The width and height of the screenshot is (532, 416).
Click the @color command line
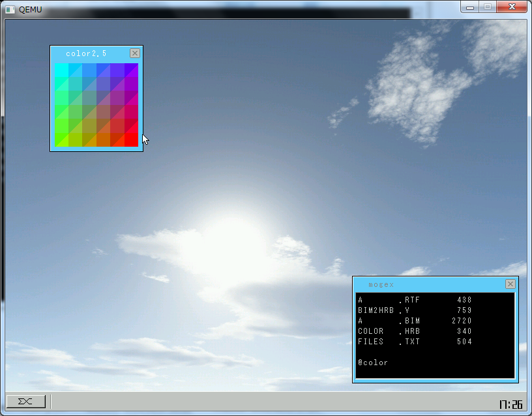[x=374, y=363]
